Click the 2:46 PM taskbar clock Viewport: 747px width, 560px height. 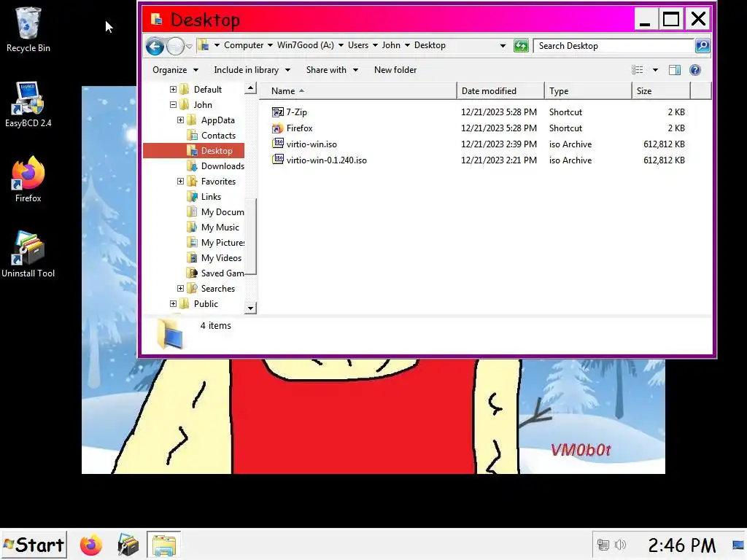coord(682,545)
